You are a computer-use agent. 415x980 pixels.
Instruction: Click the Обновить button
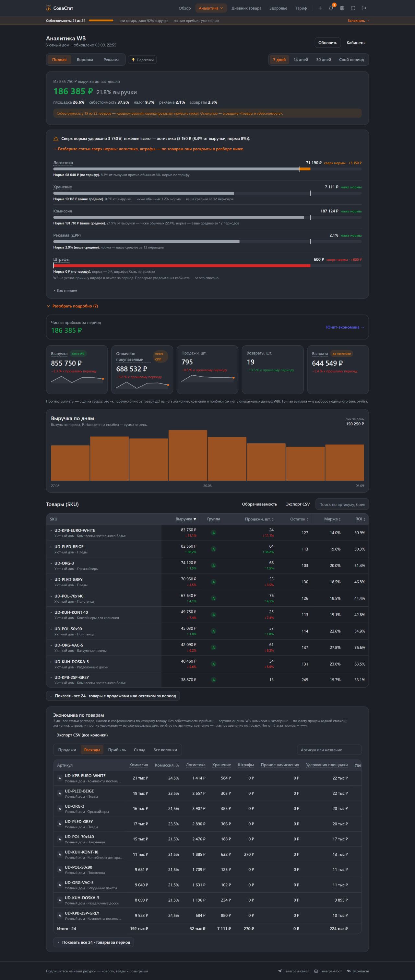[x=328, y=43]
